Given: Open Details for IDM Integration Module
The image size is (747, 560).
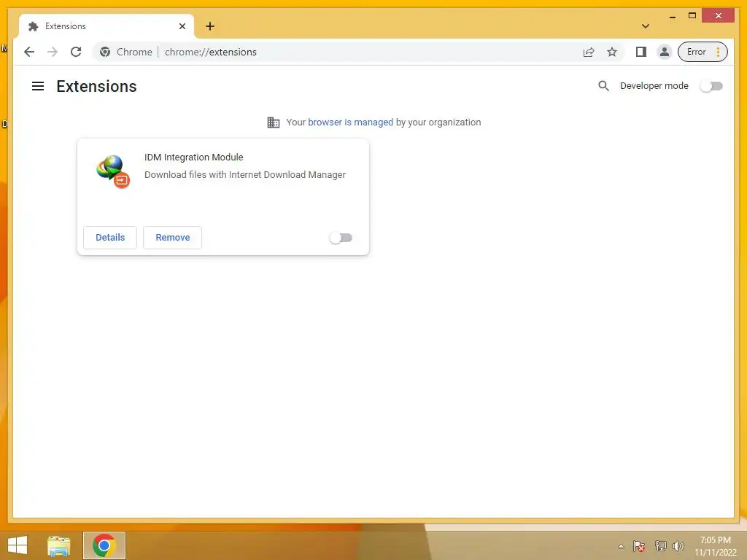Looking at the screenshot, I should click(x=110, y=238).
